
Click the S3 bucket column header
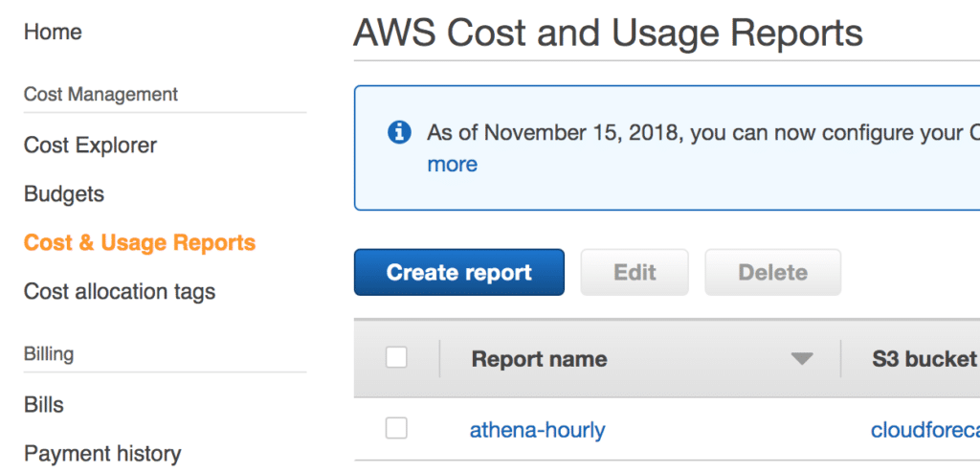tap(924, 359)
